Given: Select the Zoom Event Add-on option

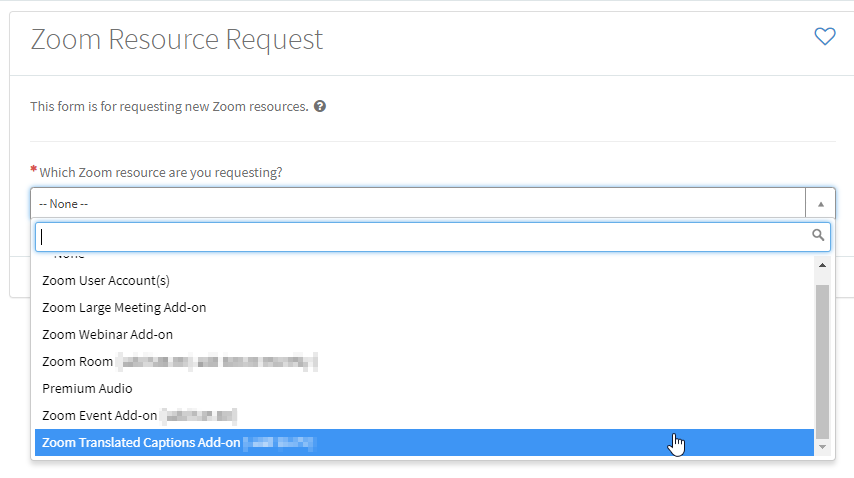Looking at the screenshot, I should [99, 415].
